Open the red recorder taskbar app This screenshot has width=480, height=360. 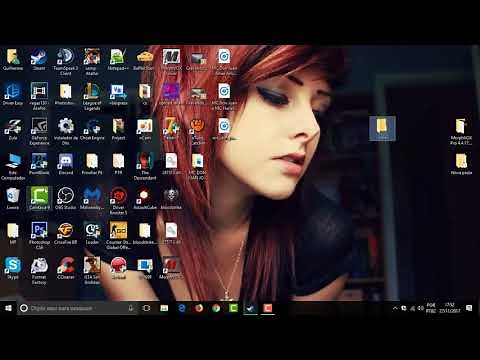pyautogui.click(x=268, y=308)
